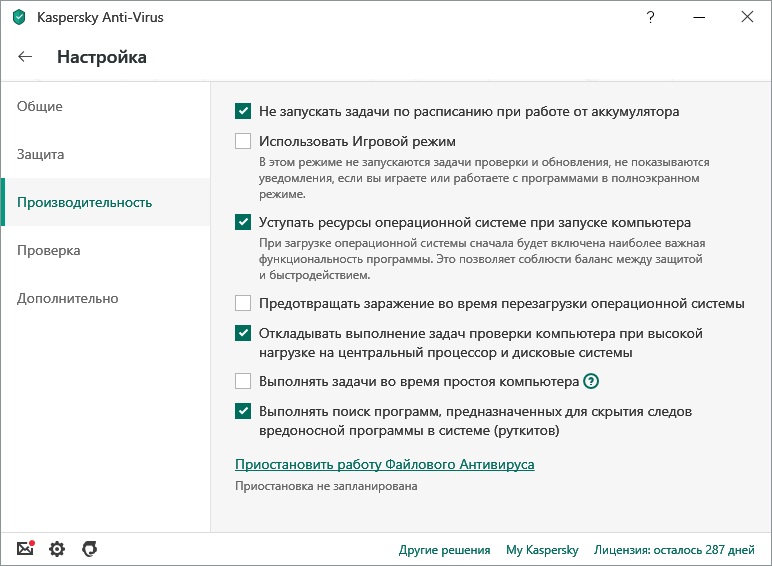Click the Kaspersky shield logo icon
This screenshot has height=566, width=772.
coord(19,17)
